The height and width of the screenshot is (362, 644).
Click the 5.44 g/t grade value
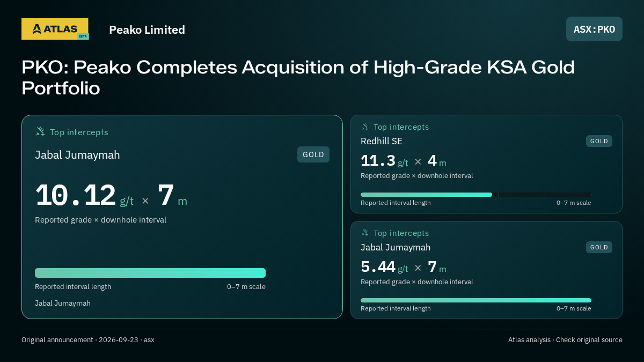pos(384,267)
